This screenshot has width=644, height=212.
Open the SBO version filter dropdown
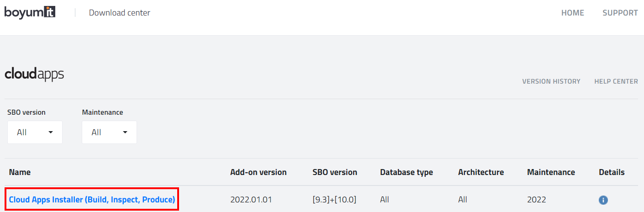pos(35,132)
